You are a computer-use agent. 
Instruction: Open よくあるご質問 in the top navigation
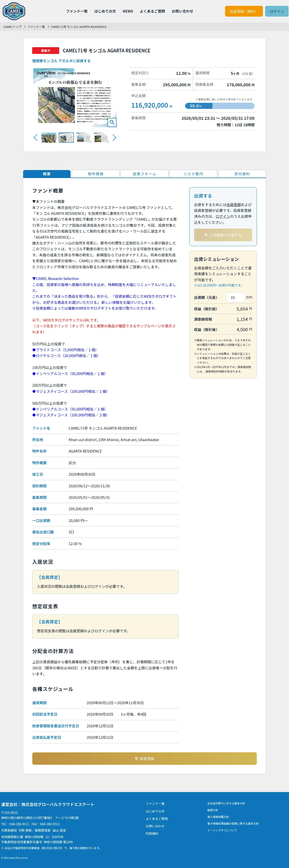[152, 11]
